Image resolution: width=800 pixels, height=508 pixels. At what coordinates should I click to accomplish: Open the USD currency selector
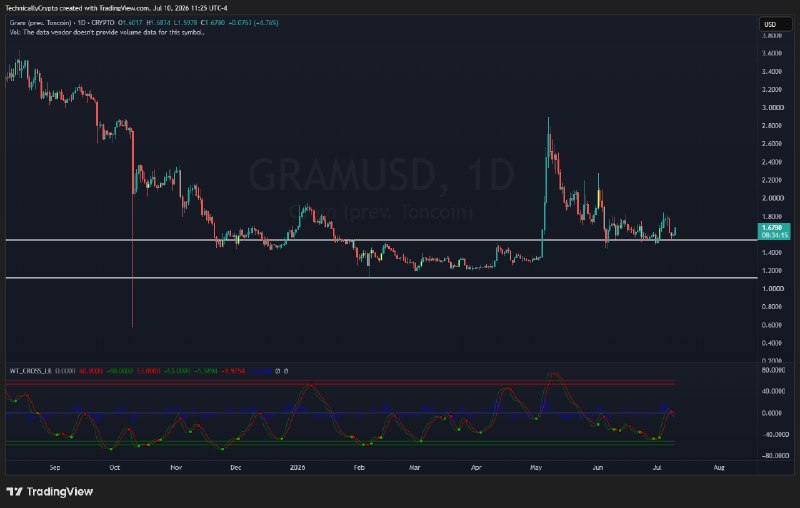tap(775, 24)
